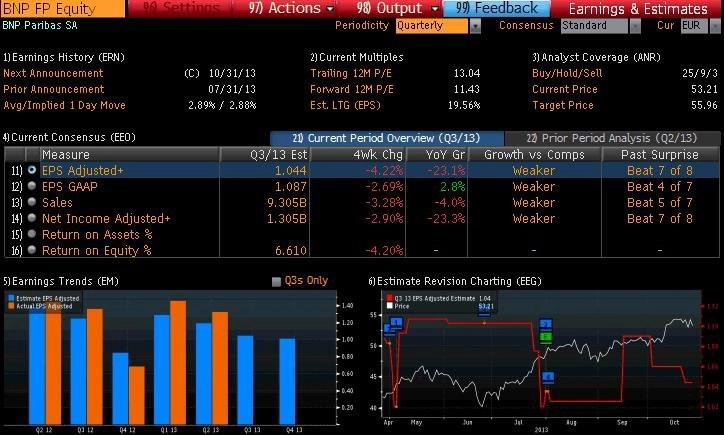
Task: Click the Q3/13 Est column header
Action: point(265,154)
